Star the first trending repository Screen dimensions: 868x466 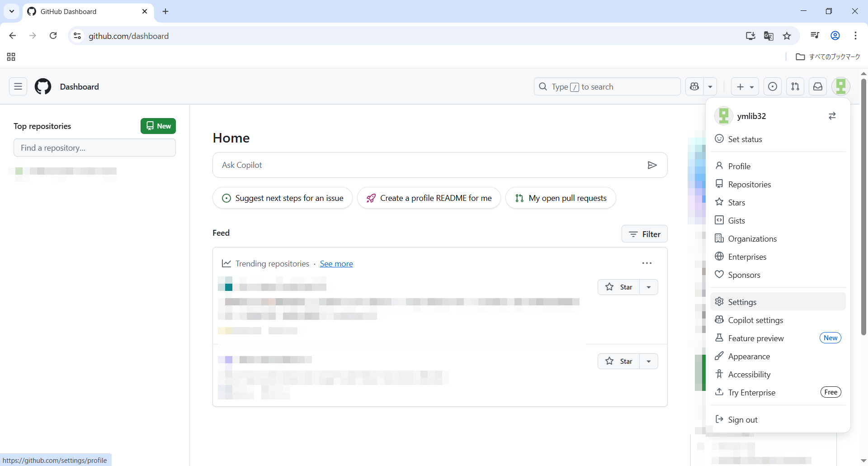[x=619, y=287]
